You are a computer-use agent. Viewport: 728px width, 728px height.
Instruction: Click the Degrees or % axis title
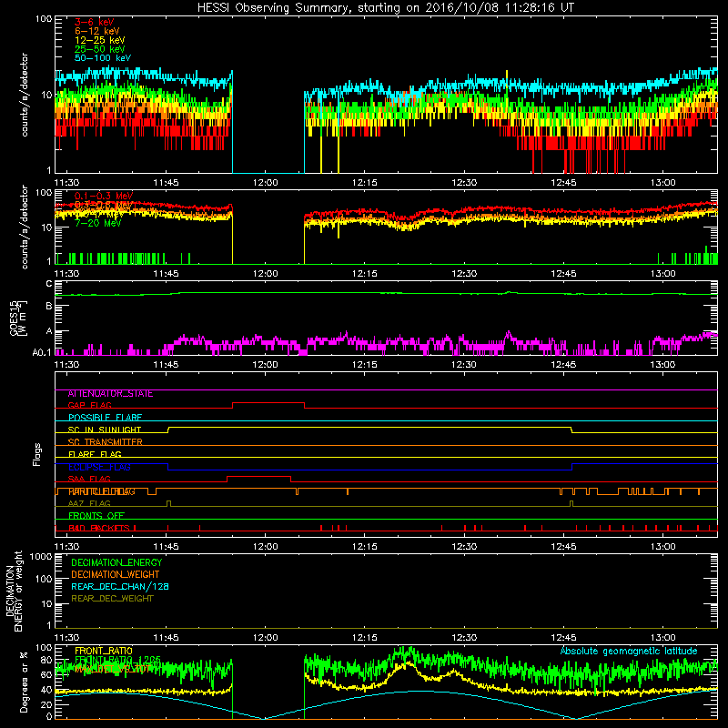pos(24,682)
